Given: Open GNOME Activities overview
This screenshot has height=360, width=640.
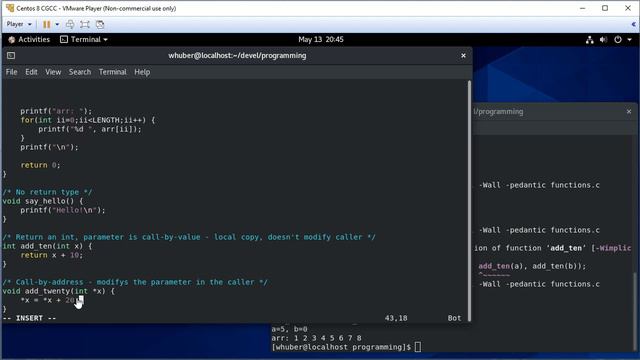Looking at the screenshot, I should pyautogui.click(x=29, y=40).
